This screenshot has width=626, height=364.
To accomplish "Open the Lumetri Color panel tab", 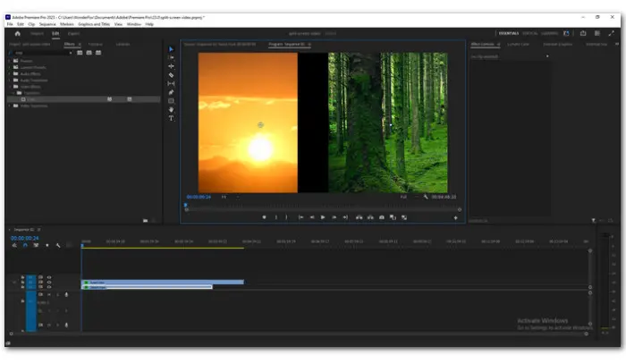I will pos(518,45).
